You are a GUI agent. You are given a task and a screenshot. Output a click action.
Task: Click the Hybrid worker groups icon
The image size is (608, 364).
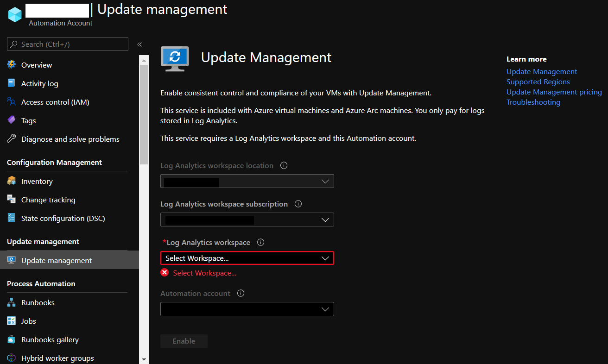(12, 358)
